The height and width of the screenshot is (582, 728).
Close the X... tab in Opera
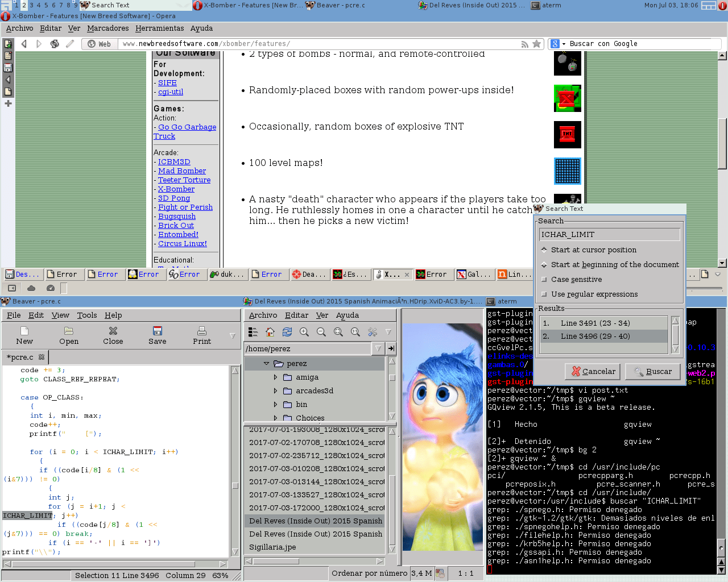pyautogui.click(x=407, y=275)
